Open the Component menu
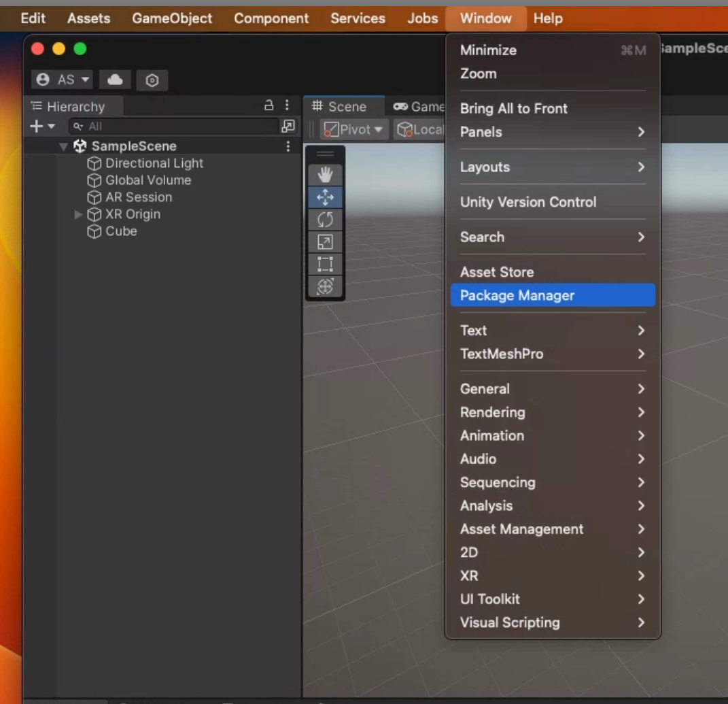Screen dimensions: 728x704 point(271,18)
